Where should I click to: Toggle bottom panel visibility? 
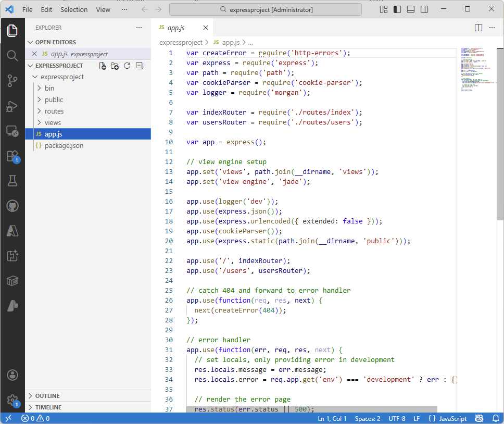(411, 9)
